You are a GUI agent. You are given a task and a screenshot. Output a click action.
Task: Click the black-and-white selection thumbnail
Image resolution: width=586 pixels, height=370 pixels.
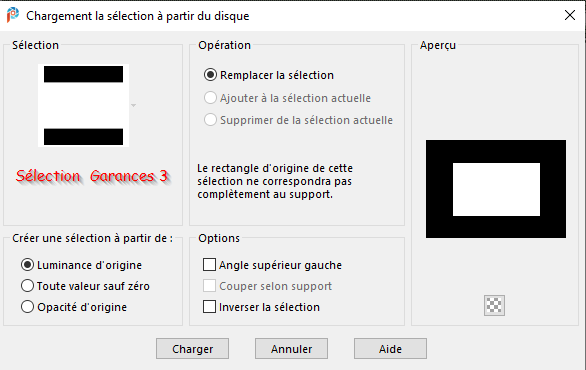tap(83, 105)
